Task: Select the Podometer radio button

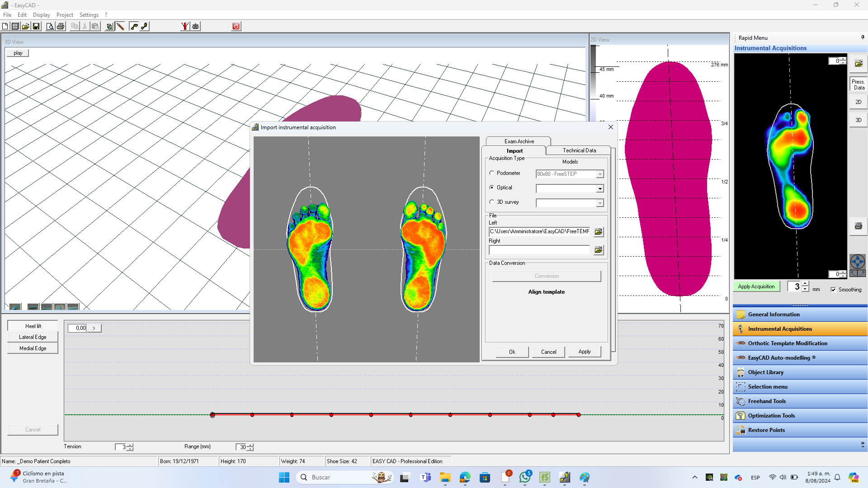Action: coord(492,173)
